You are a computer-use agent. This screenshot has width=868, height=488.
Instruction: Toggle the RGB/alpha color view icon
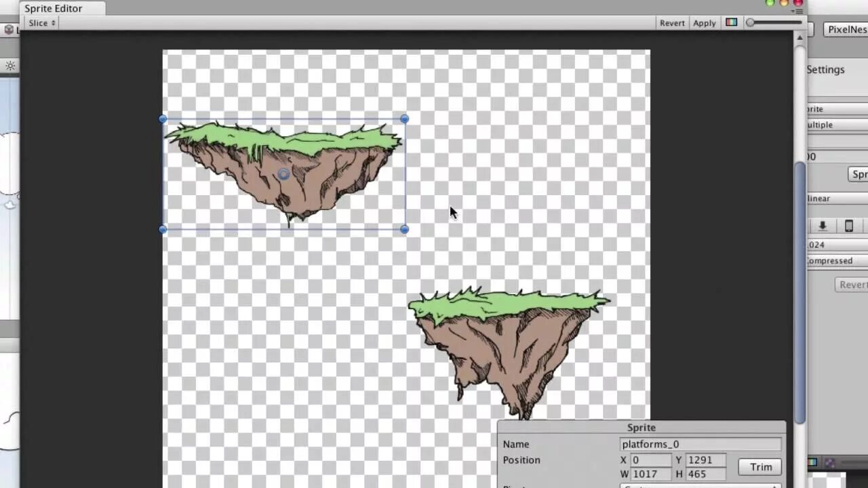731,22
